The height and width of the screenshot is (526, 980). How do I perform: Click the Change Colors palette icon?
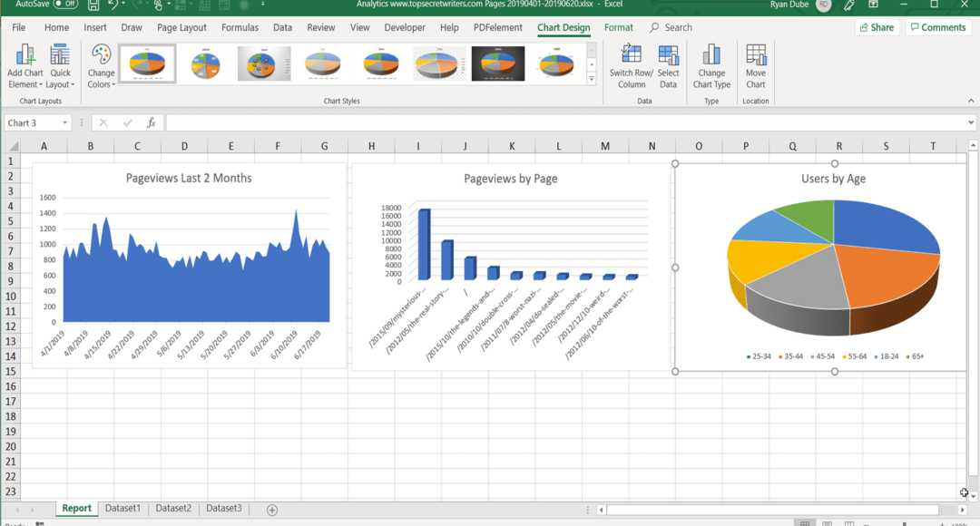tap(101, 56)
